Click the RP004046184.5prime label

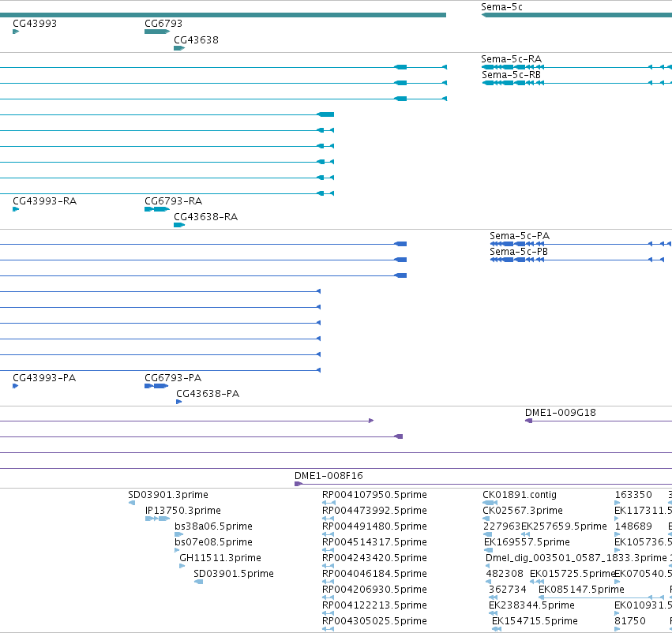tap(374, 574)
